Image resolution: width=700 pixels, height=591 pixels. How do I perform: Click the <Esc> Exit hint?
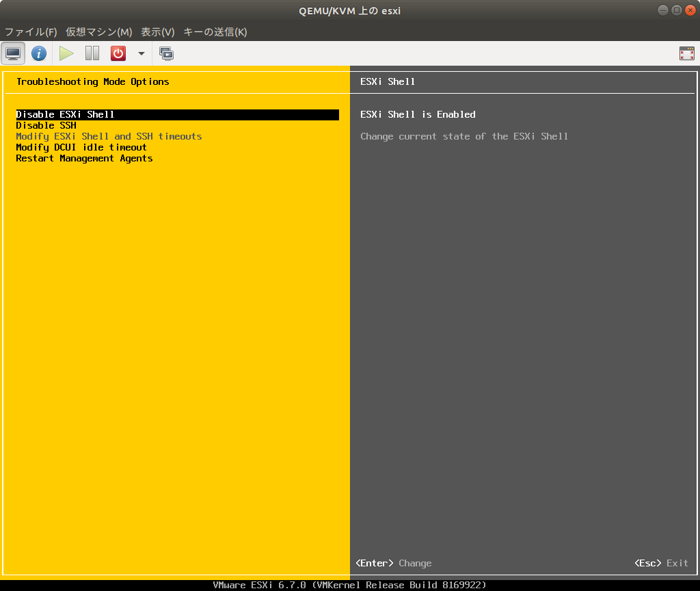coord(661,563)
